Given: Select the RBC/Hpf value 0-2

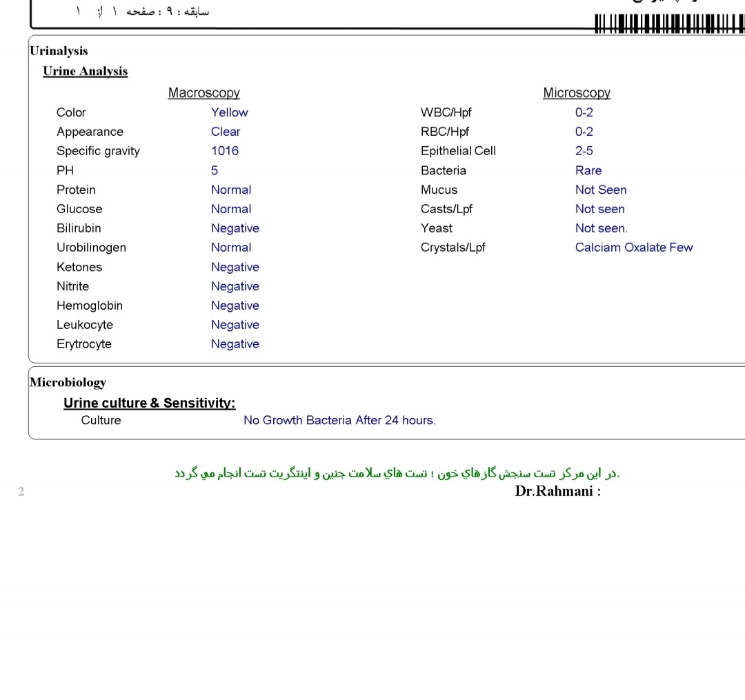Looking at the screenshot, I should (584, 132).
